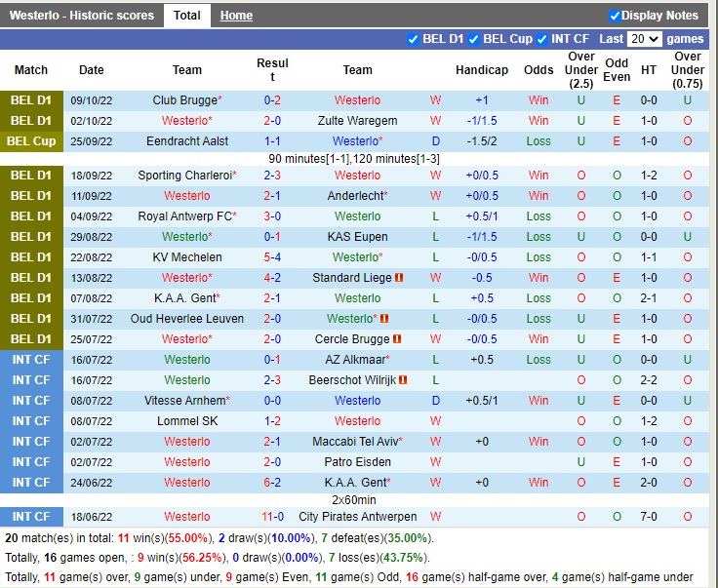Click the BEL Cup league label cell
The height and width of the screenshot is (588, 718).
pyautogui.click(x=31, y=141)
